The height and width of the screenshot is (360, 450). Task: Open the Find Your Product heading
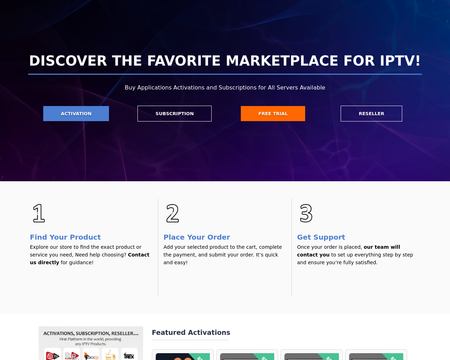pos(65,237)
